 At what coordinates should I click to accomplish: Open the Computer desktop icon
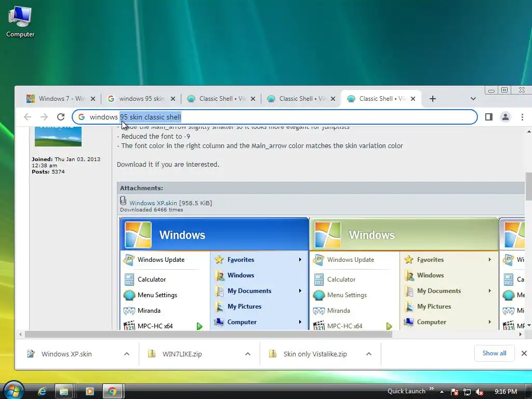coord(20,21)
